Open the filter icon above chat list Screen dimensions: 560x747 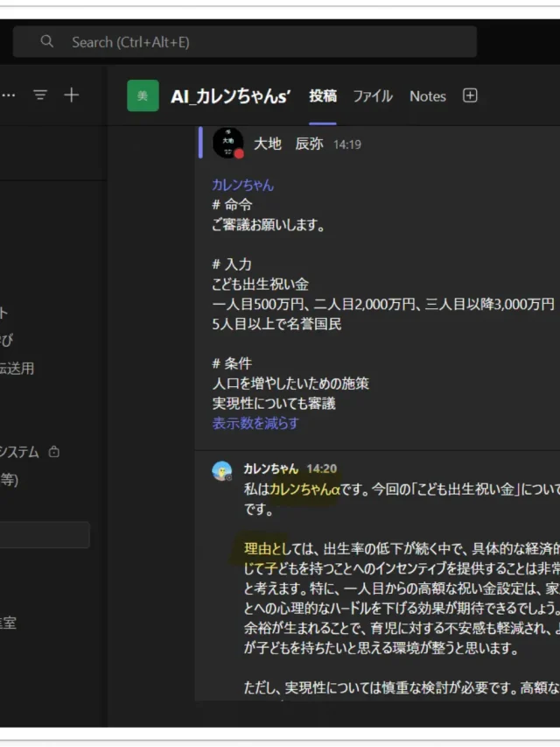(x=40, y=95)
